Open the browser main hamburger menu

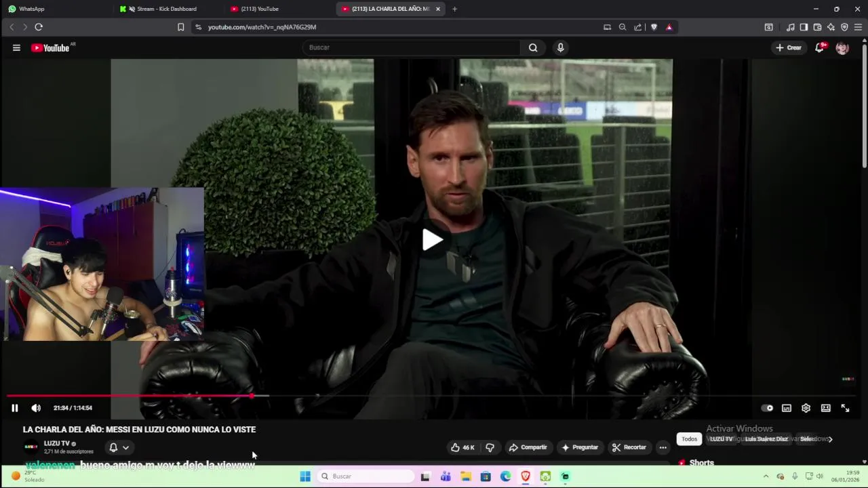click(858, 27)
